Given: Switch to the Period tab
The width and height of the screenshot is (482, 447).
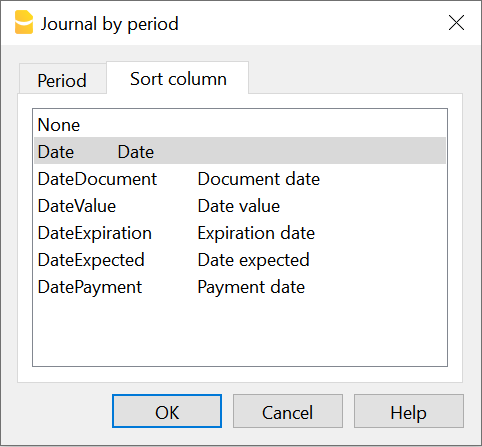Looking at the screenshot, I should 63,79.
